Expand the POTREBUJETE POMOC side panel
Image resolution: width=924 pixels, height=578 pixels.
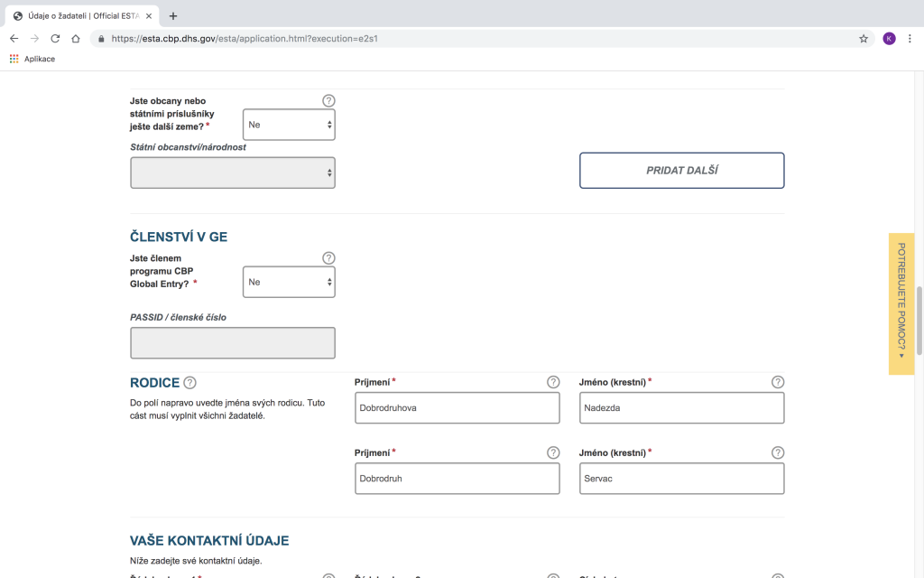coord(901,303)
